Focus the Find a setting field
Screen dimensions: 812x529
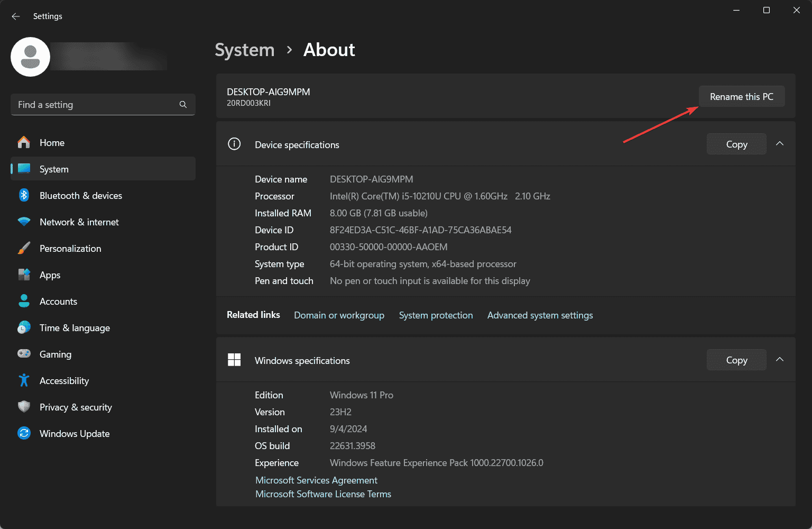click(103, 104)
